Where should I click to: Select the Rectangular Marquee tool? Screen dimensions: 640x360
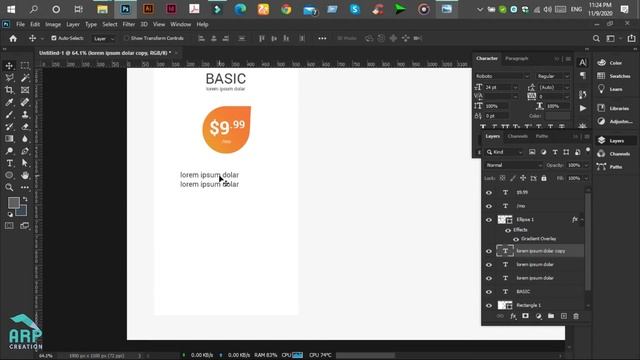point(25,65)
